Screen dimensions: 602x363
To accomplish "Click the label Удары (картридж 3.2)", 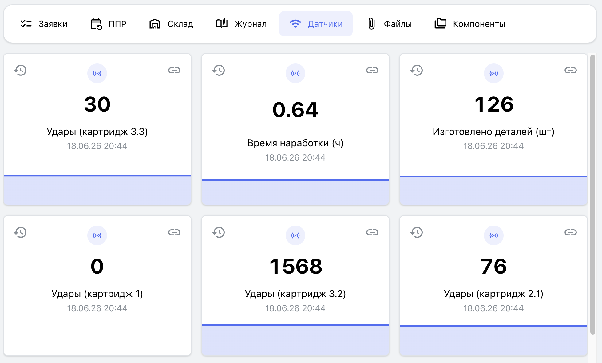I will 295,294.
